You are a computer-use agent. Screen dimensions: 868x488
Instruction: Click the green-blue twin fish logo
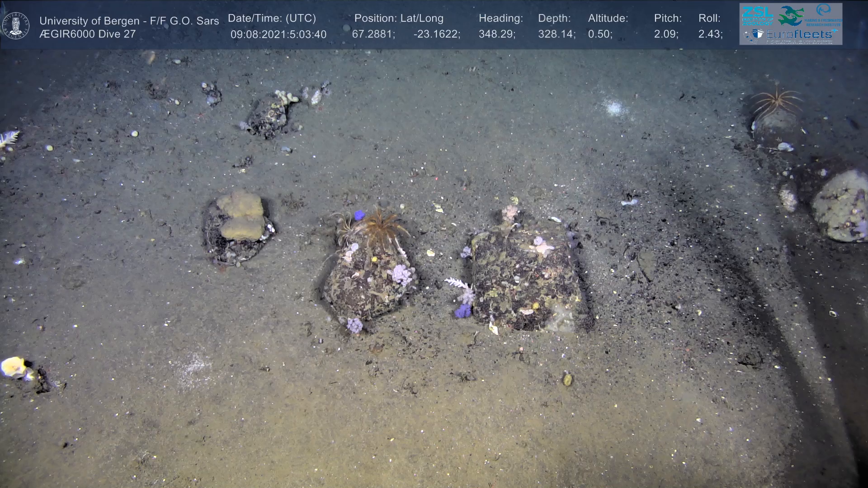(791, 15)
